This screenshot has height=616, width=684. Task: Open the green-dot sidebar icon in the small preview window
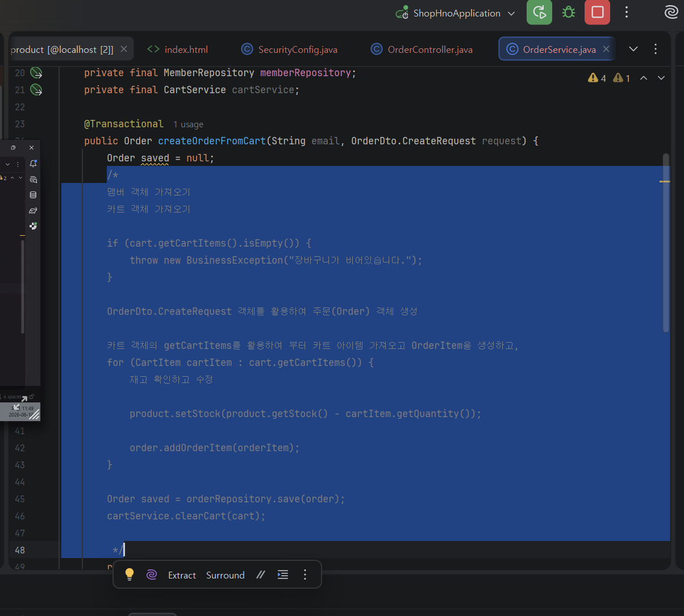point(33,226)
